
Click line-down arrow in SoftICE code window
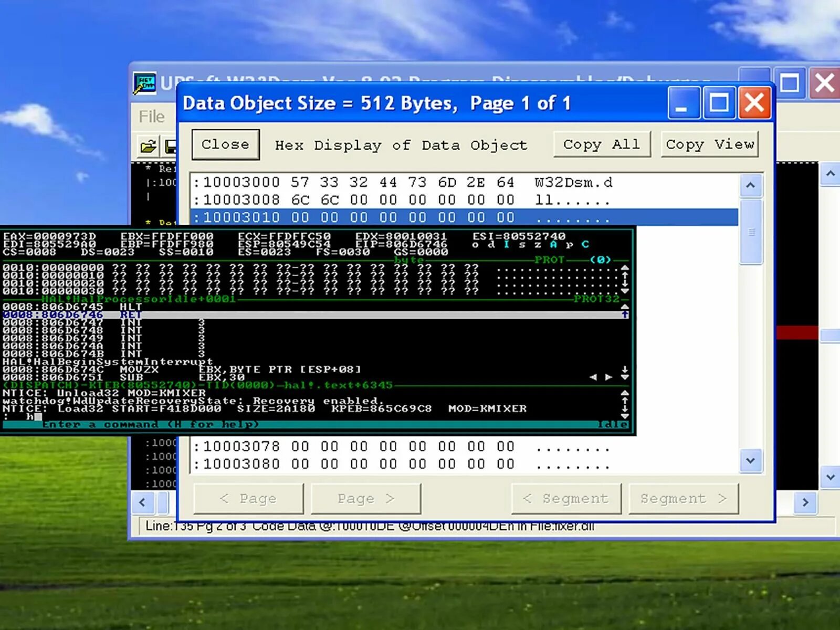[x=625, y=370]
